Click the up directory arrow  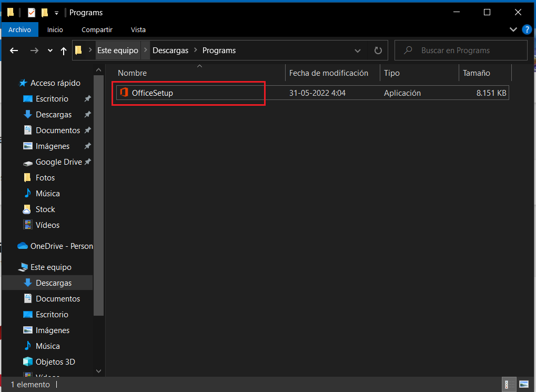(64, 51)
